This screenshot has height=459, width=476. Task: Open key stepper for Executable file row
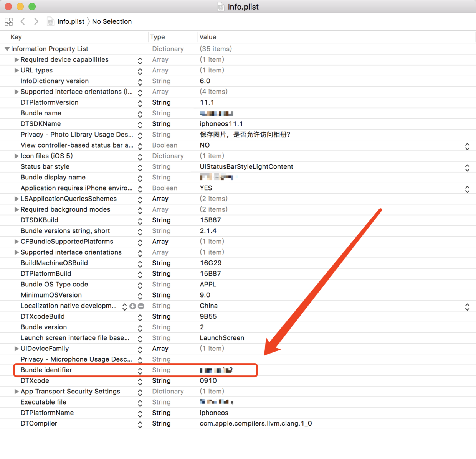pos(140,403)
